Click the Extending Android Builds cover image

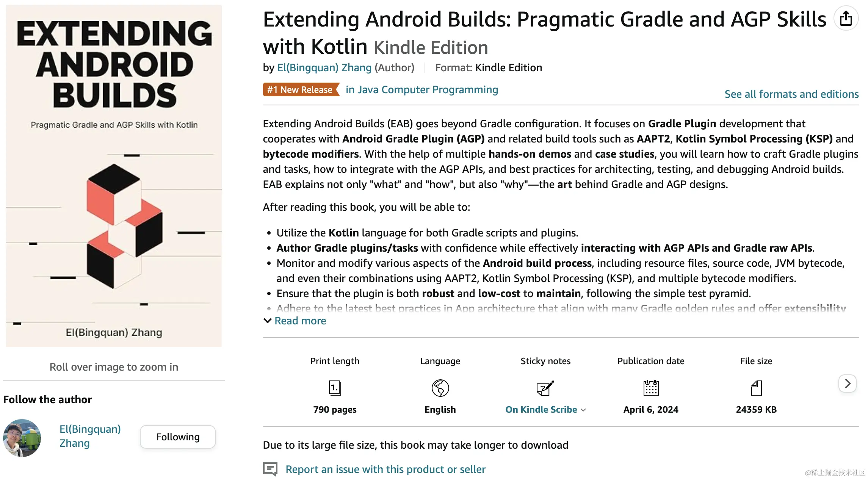(x=114, y=176)
